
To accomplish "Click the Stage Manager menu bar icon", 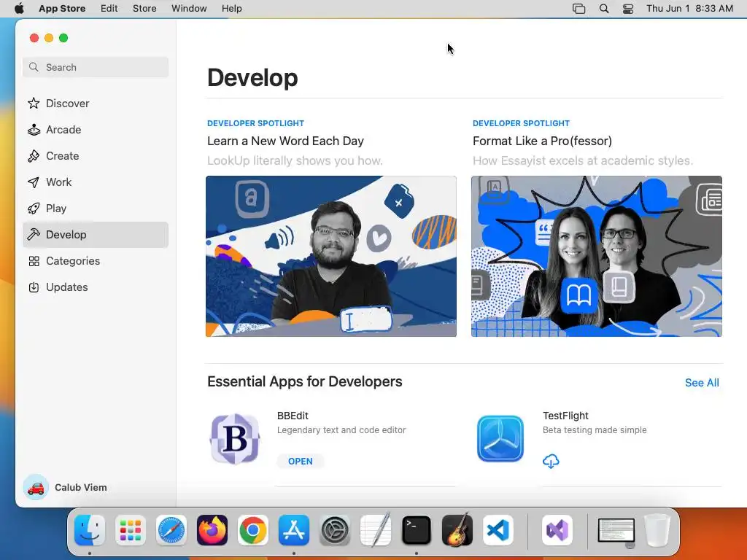I will pyautogui.click(x=578, y=9).
